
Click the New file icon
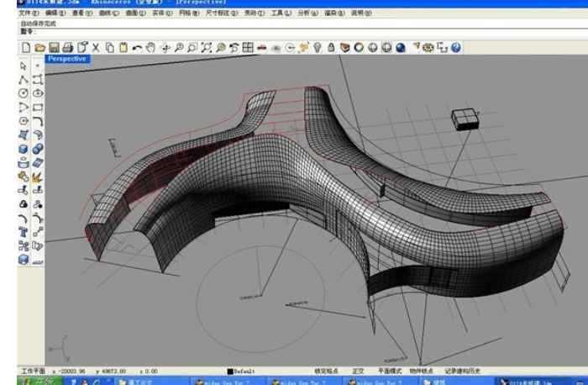tap(26, 49)
